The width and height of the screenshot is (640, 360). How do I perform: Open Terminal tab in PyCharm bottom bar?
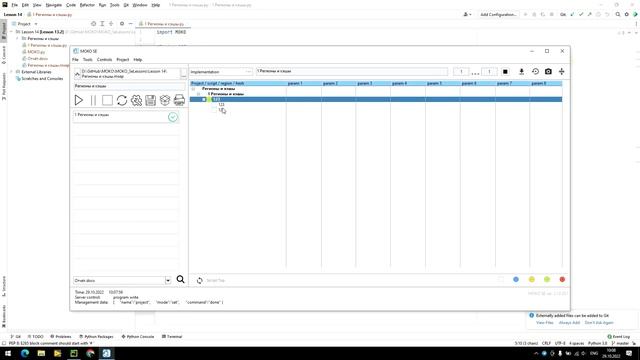coord(172,337)
